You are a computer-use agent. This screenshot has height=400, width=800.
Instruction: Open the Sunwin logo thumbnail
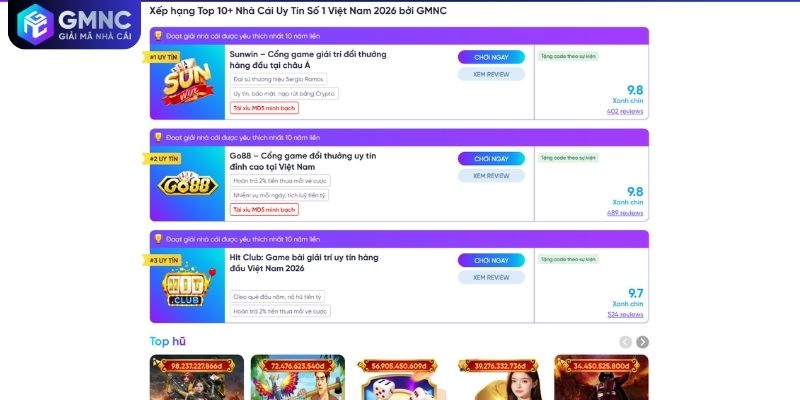(x=187, y=82)
